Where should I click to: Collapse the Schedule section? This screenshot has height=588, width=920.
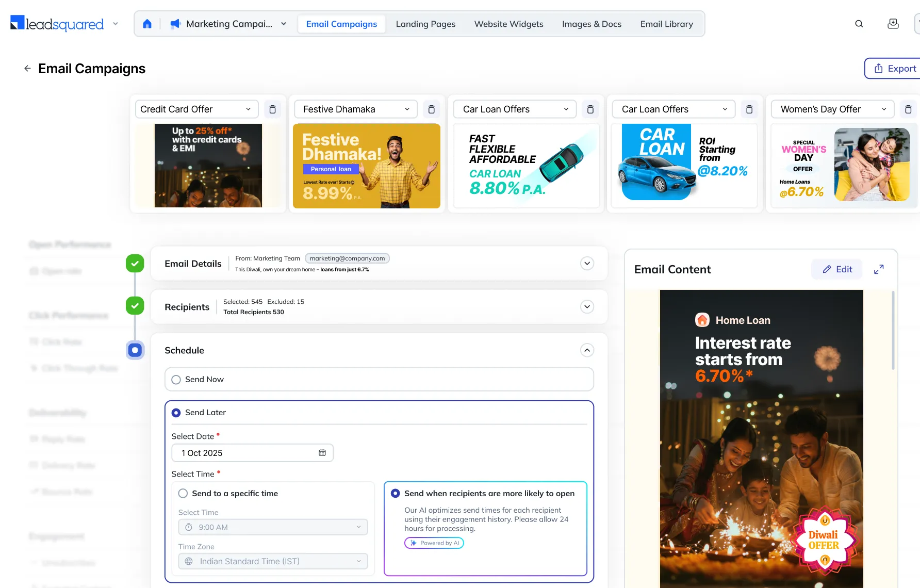tap(587, 350)
